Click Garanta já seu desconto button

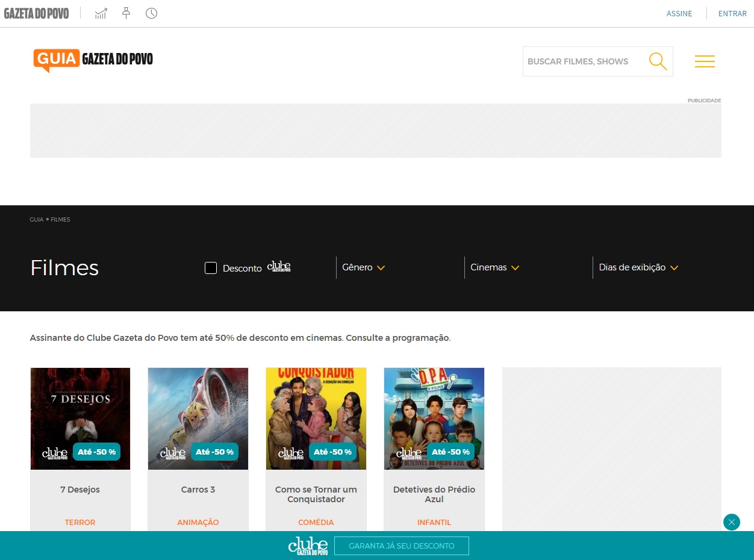coord(402,546)
